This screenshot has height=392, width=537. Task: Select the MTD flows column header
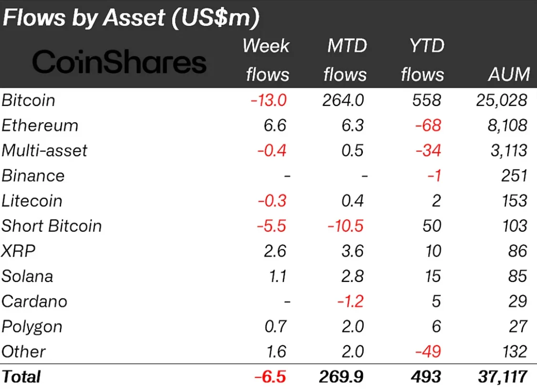point(345,60)
